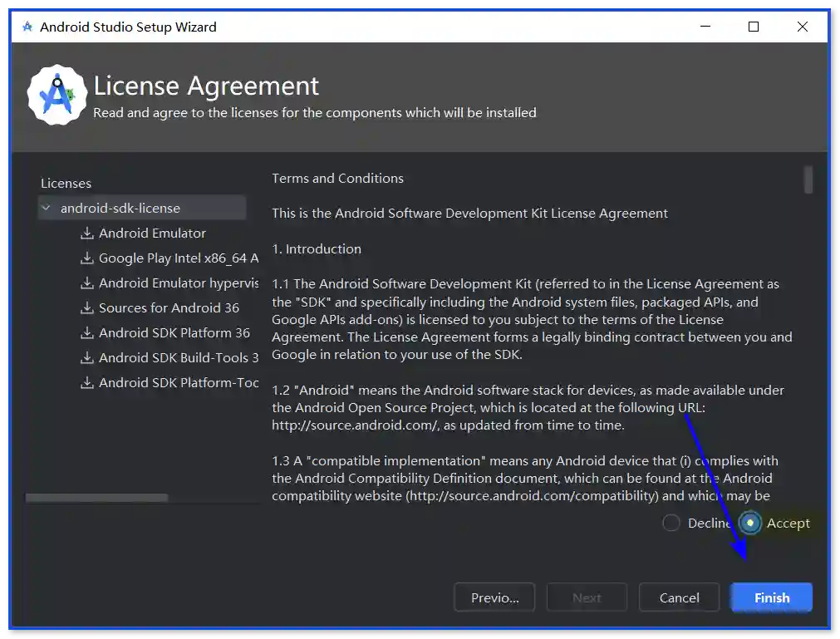Select the Decline radio button
Viewport: 840px width, 639px height.
671,523
